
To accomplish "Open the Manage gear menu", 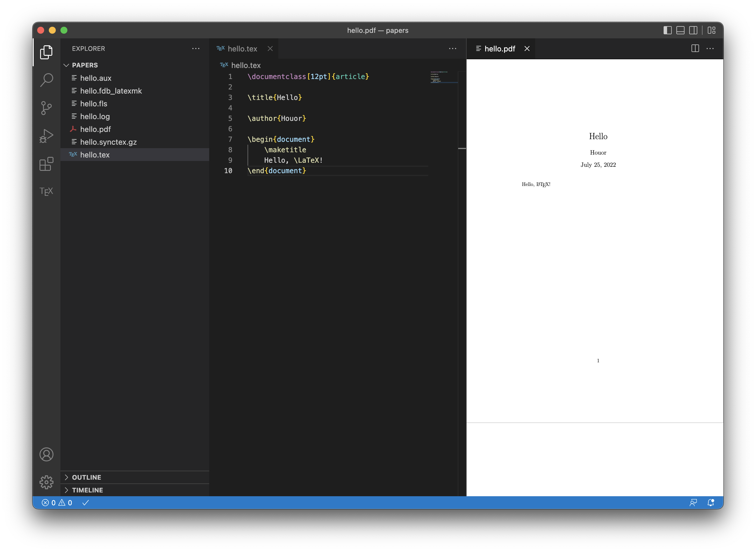I will coord(46,482).
